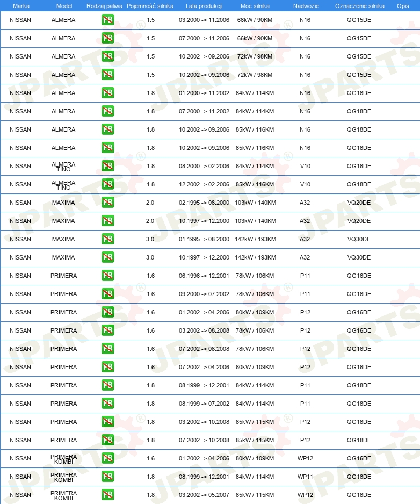
Task: Select the date range 03.2002 -> 08.2008
Action: 204,330
